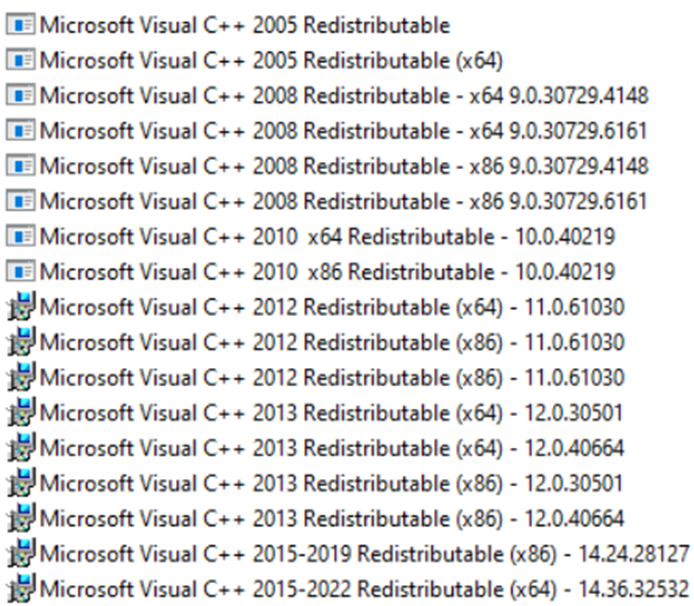694x606 pixels.
Task: Select Microsoft Visual C++ 2005 Redistributable without x64
Action: pyautogui.click(x=244, y=26)
